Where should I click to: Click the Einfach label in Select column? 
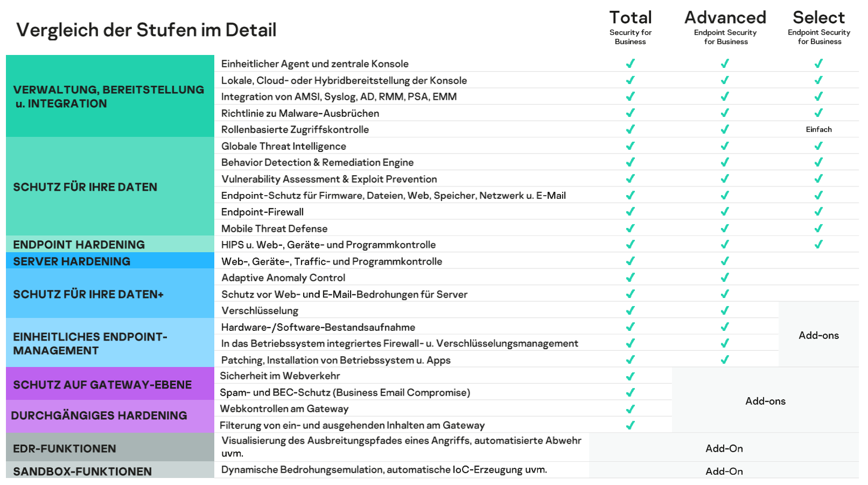tap(818, 129)
